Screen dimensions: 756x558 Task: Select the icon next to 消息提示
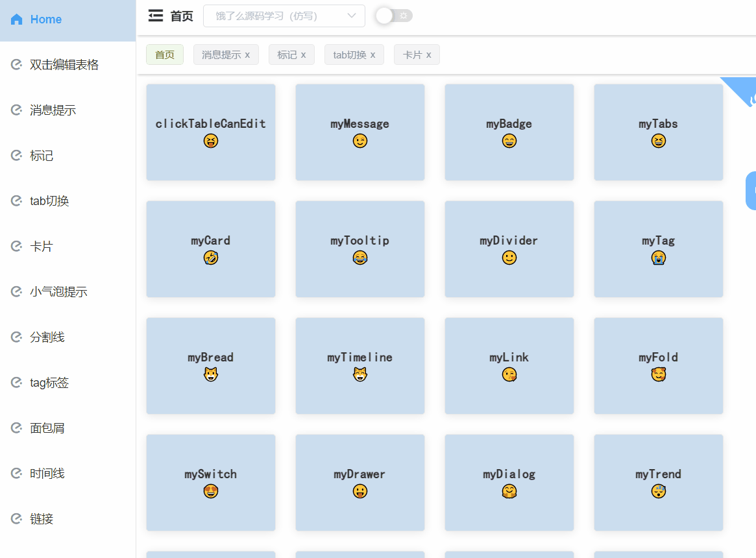pos(16,110)
